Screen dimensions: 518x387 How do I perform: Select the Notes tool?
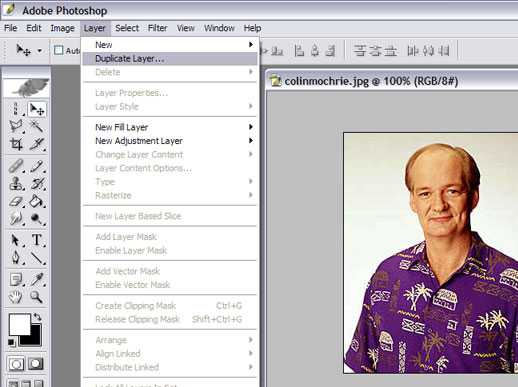click(16, 279)
